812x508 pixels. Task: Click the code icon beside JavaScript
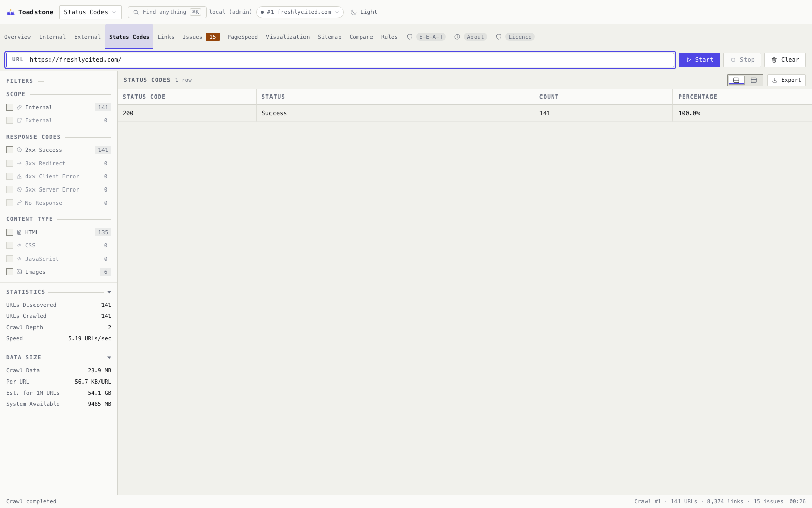pos(19,259)
